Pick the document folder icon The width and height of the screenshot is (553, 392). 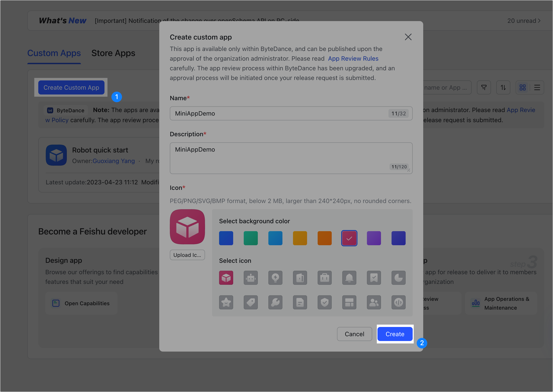(300, 278)
